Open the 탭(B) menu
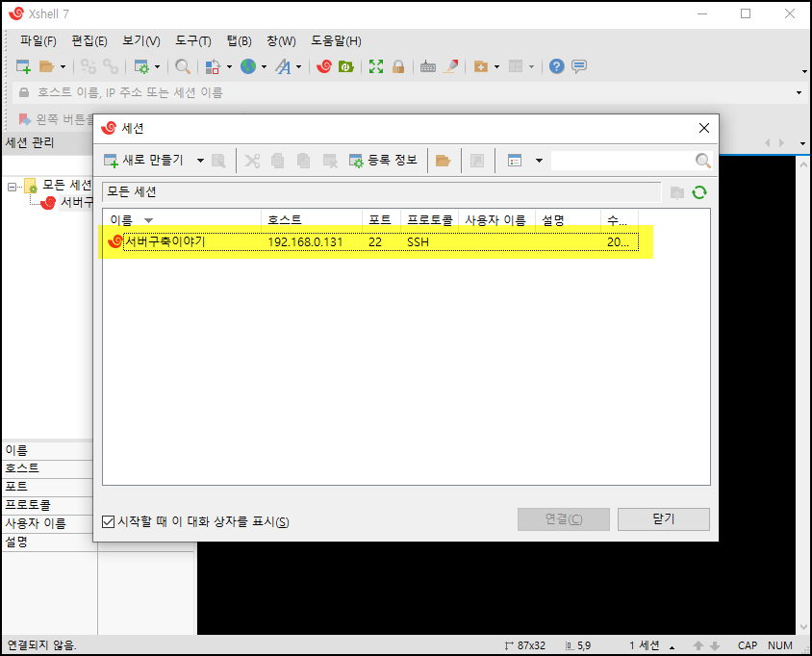Screen dimensions: 812x656 click(x=239, y=41)
